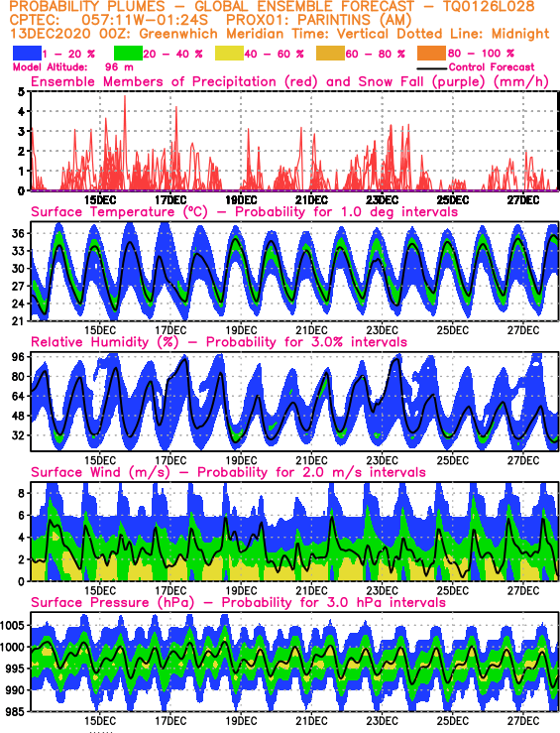Click the PARINTINS (AM) location text in header
560x733 pixels.
[355, 20]
